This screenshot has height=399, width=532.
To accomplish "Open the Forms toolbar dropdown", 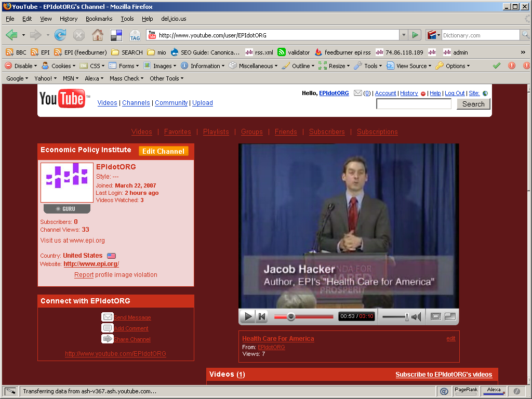I will click(x=124, y=66).
